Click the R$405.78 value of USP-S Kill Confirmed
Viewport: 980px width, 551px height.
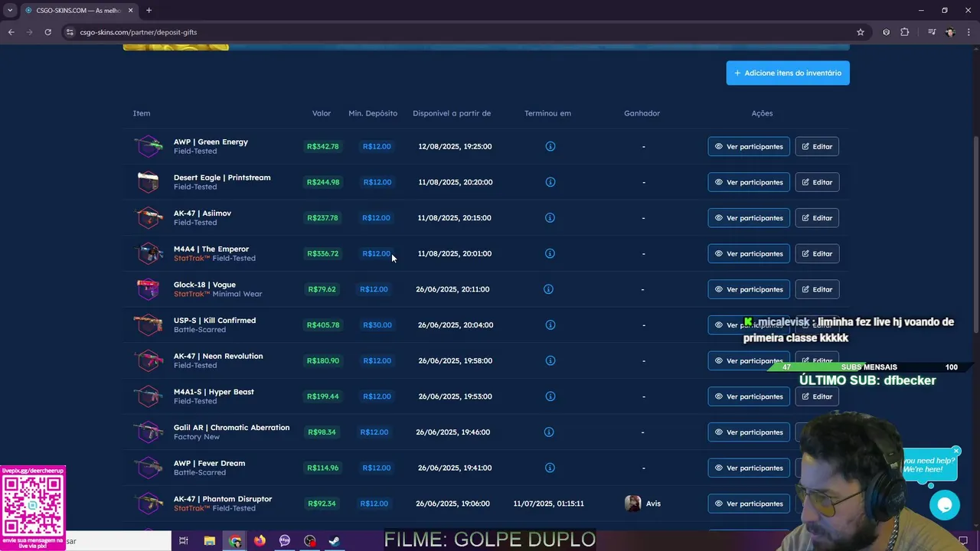[322, 325]
